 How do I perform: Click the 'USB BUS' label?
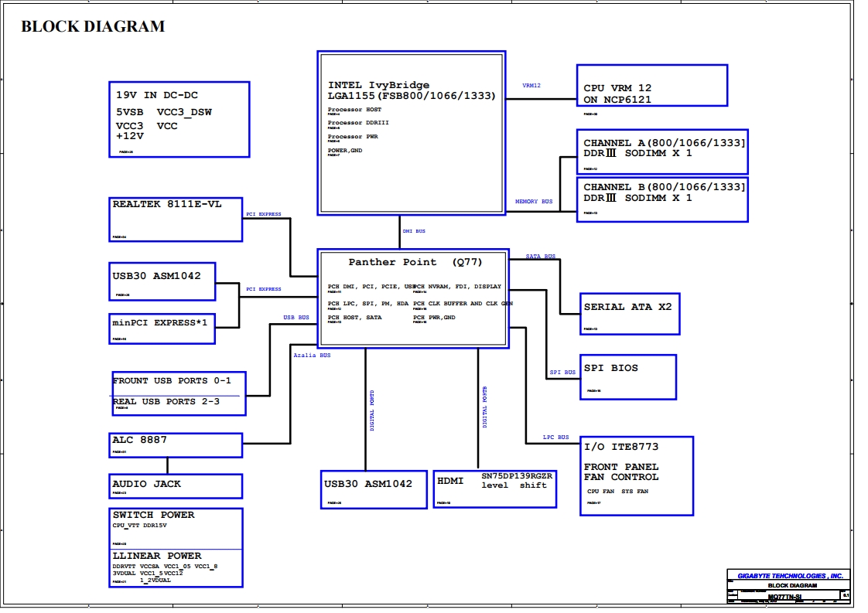(x=296, y=318)
